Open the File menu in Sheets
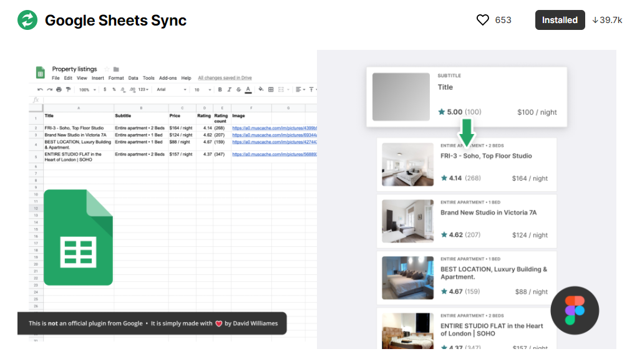The width and height of the screenshot is (627, 364). pos(56,78)
